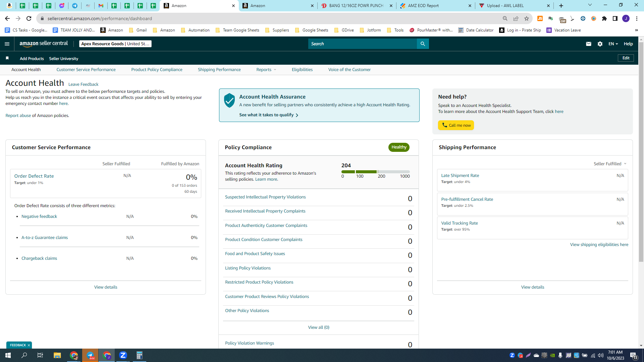Open Customer Service Performance tab

(x=86, y=70)
